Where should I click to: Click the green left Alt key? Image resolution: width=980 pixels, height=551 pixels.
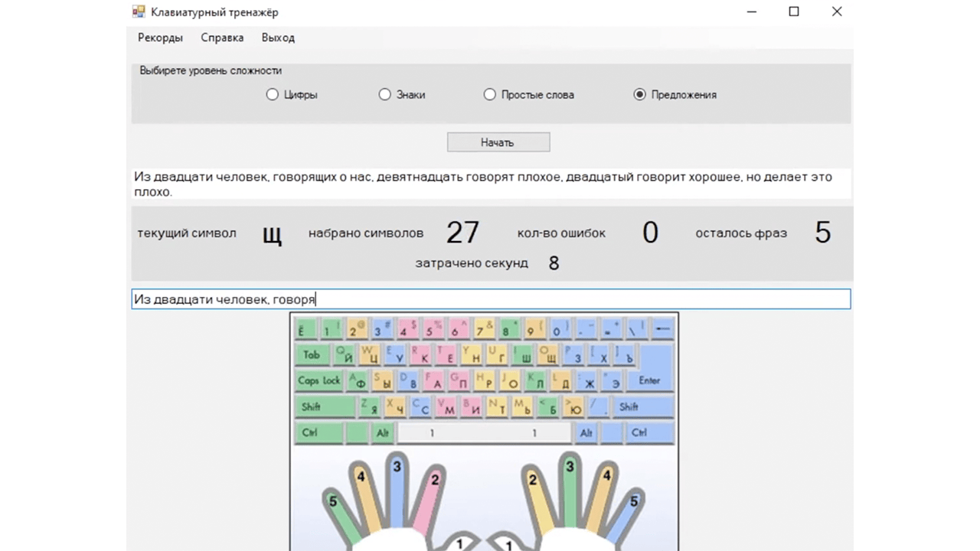[382, 432]
